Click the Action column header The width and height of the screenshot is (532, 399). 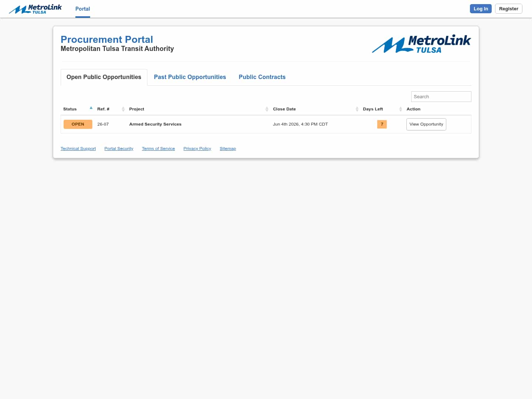[413, 109]
